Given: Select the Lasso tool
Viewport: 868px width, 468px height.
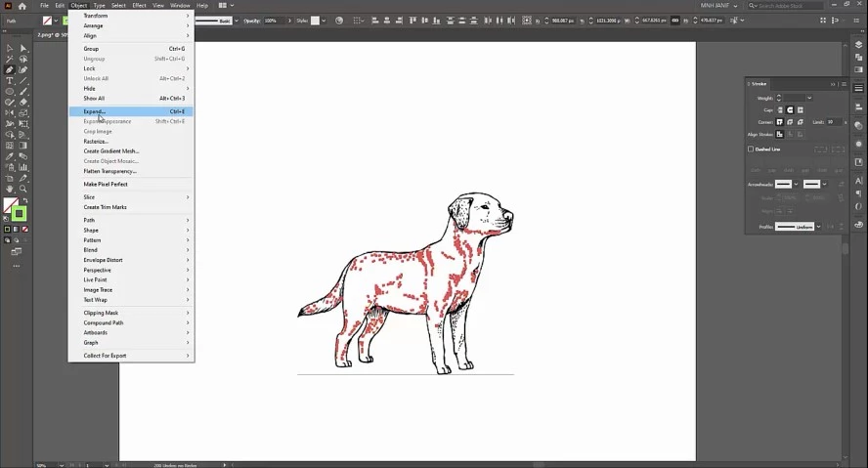Looking at the screenshot, I should click(x=23, y=60).
